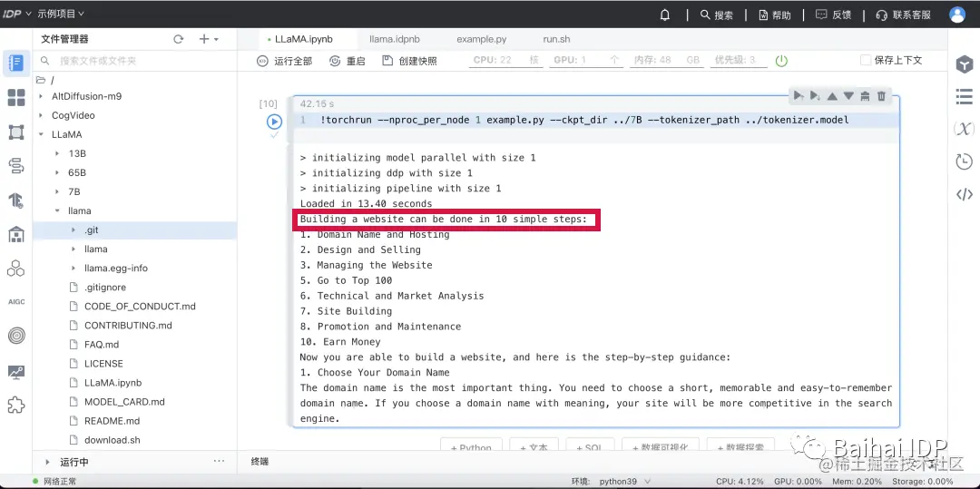Screen dimensions: 980x489
Task: Open the outline list panel on right
Action: 965,96
